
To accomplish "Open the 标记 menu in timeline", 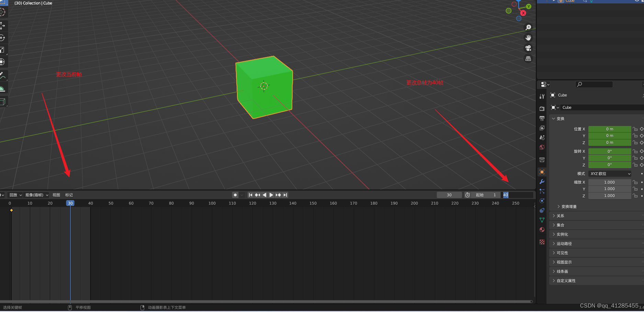I will click(x=69, y=195).
